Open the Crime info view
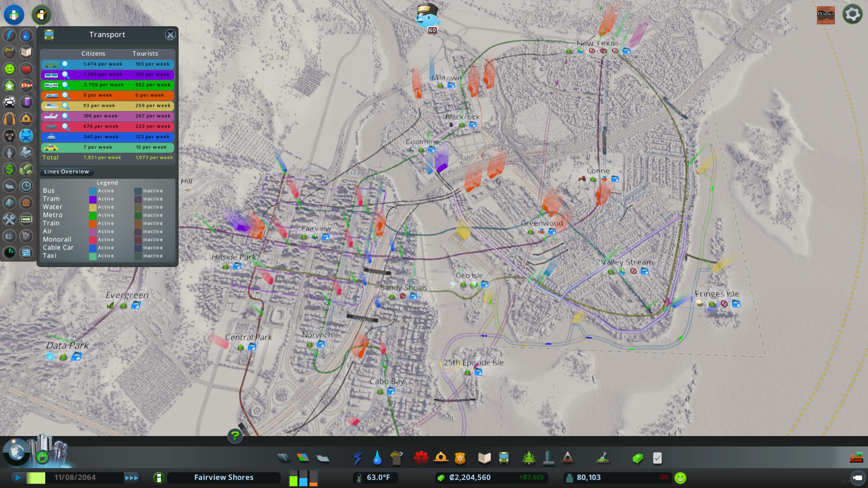 click(x=9, y=136)
